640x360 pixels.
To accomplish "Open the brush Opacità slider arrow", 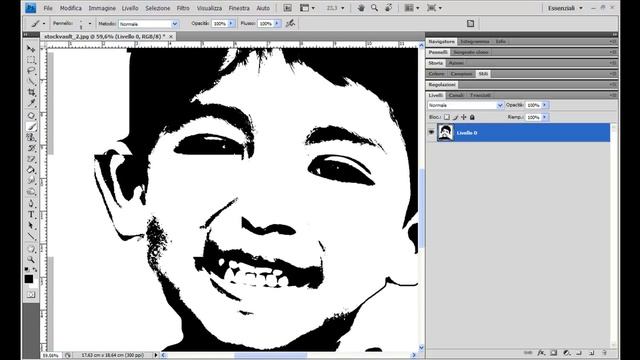I will point(231,24).
